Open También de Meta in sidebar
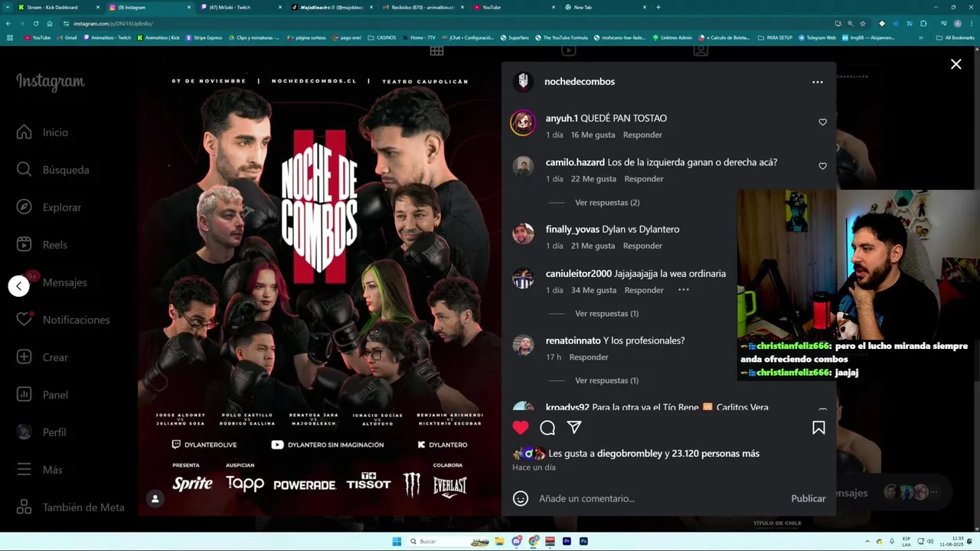980x551 pixels. (x=70, y=507)
